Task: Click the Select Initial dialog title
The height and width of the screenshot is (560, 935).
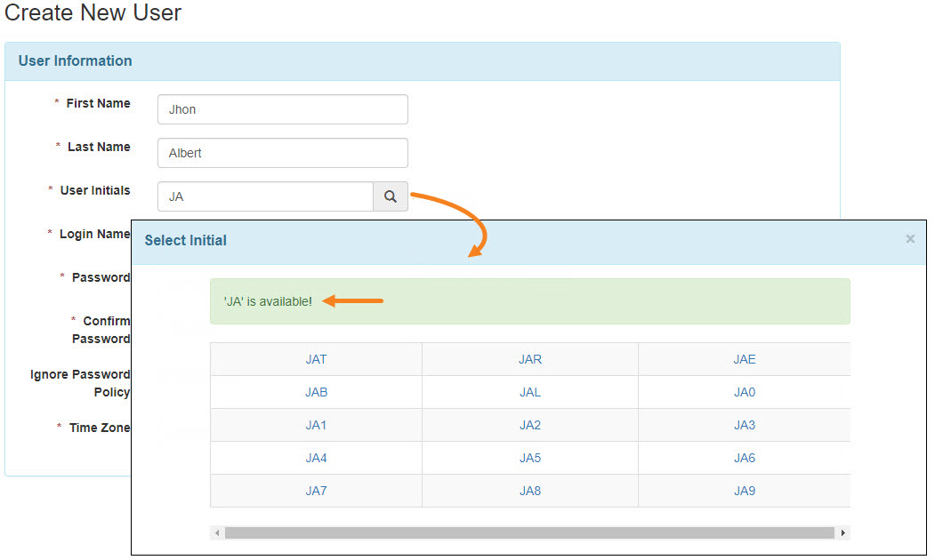Action: click(185, 240)
